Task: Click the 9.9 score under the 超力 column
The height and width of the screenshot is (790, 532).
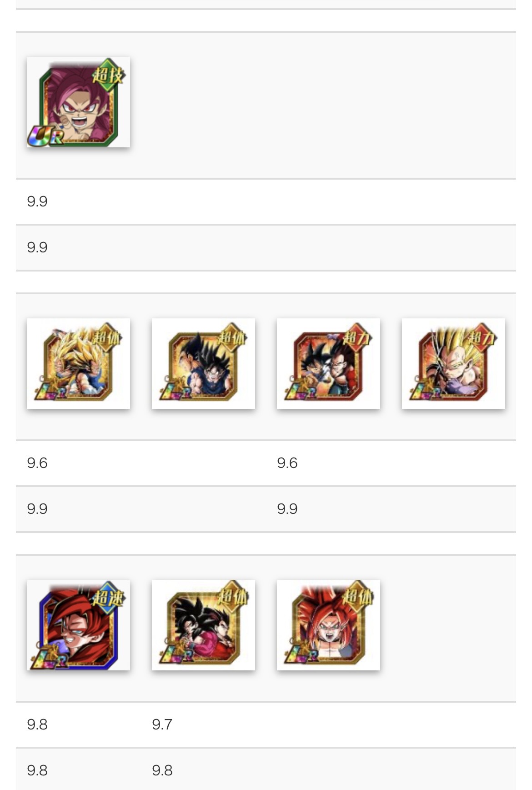Action: [287, 509]
